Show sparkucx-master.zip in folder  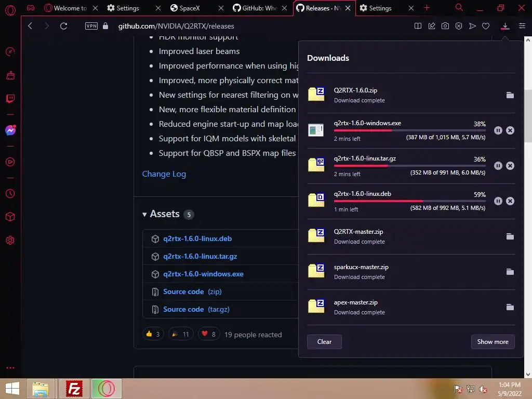[x=510, y=272]
